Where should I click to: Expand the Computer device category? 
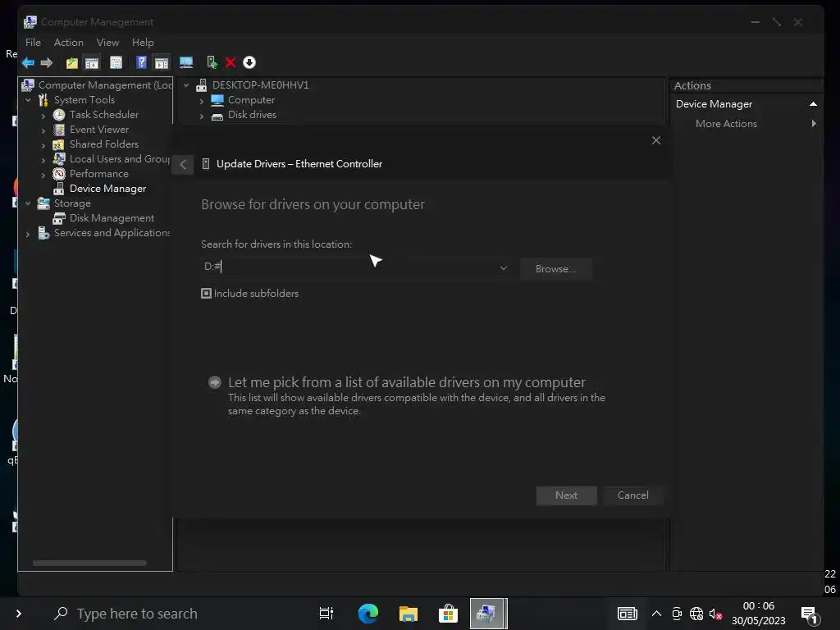pyautogui.click(x=202, y=101)
